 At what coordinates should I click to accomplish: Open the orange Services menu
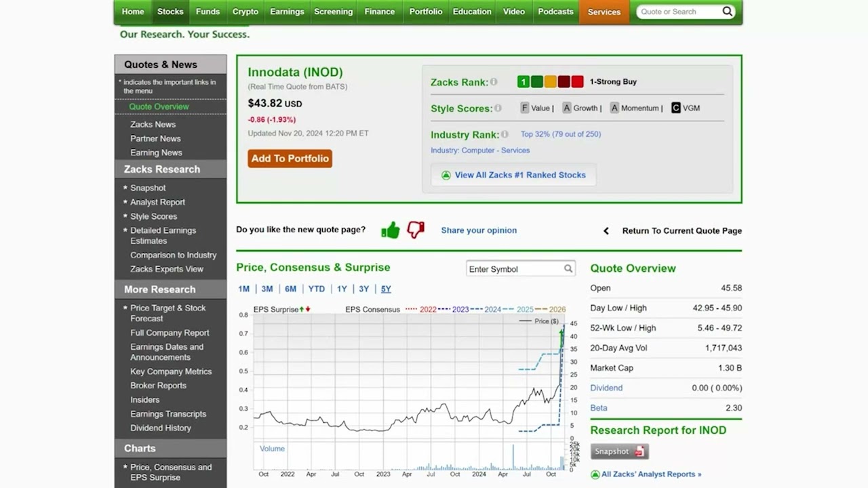coord(604,12)
